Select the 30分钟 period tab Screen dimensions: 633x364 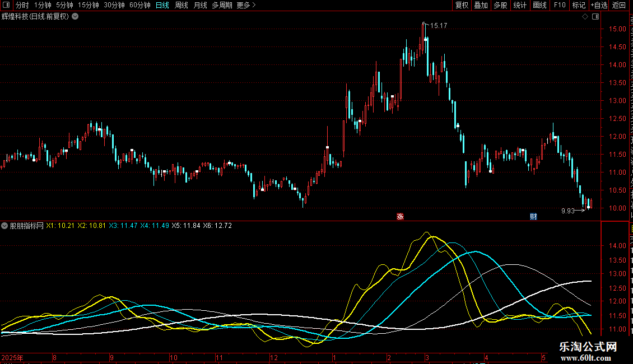point(114,5)
